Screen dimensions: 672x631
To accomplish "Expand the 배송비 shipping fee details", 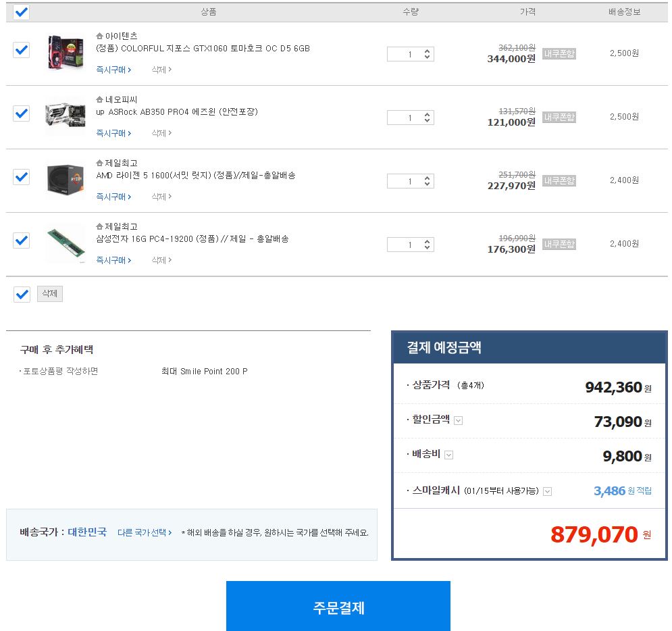I will tap(449, 455).
